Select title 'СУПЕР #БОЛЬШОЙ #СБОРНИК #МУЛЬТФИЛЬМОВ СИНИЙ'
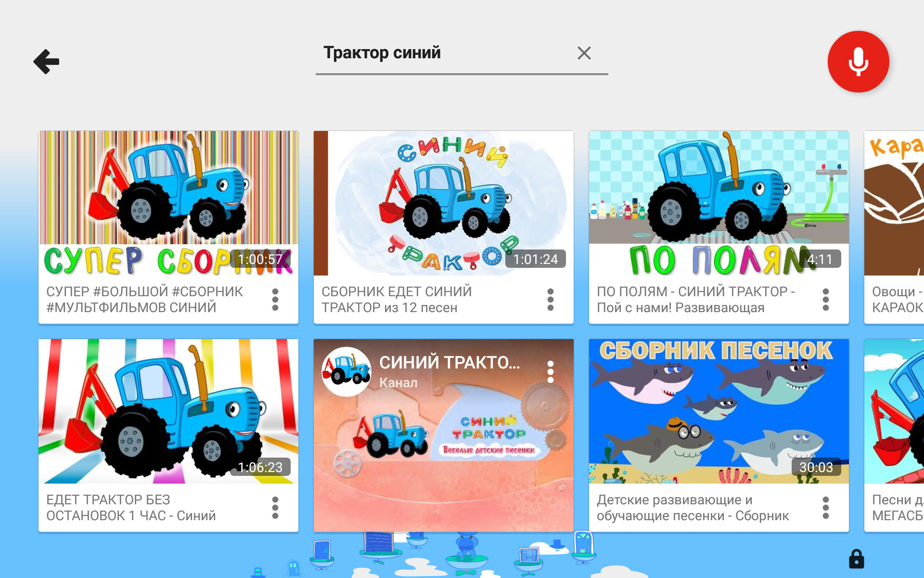924x578 pixels. click(x=144, y=300)
